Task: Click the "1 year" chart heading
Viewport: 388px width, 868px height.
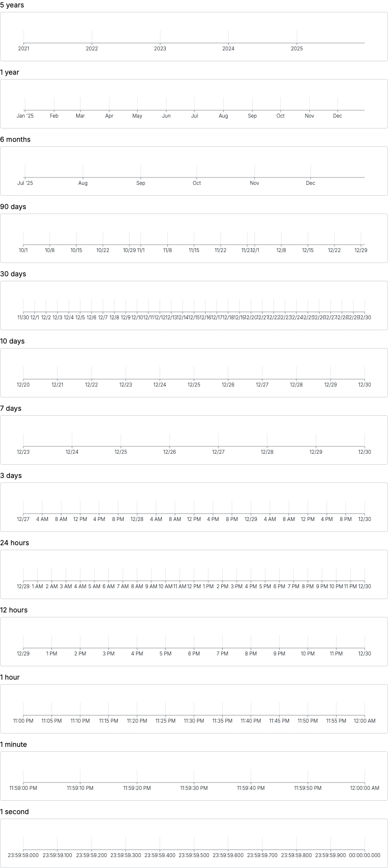Action: coord(9,72)
